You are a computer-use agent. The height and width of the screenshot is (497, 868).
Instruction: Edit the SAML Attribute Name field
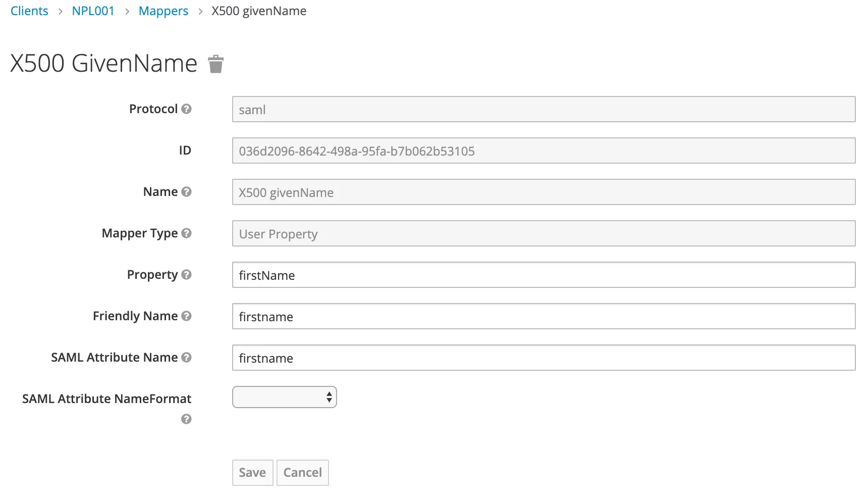[x=544, y=358]
